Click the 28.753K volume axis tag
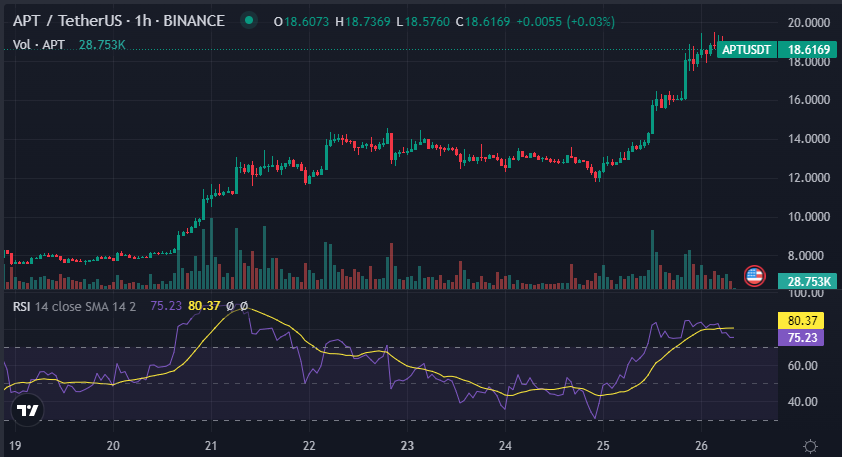Viewport: 843px width, 457px height. (x=808, y=281)
